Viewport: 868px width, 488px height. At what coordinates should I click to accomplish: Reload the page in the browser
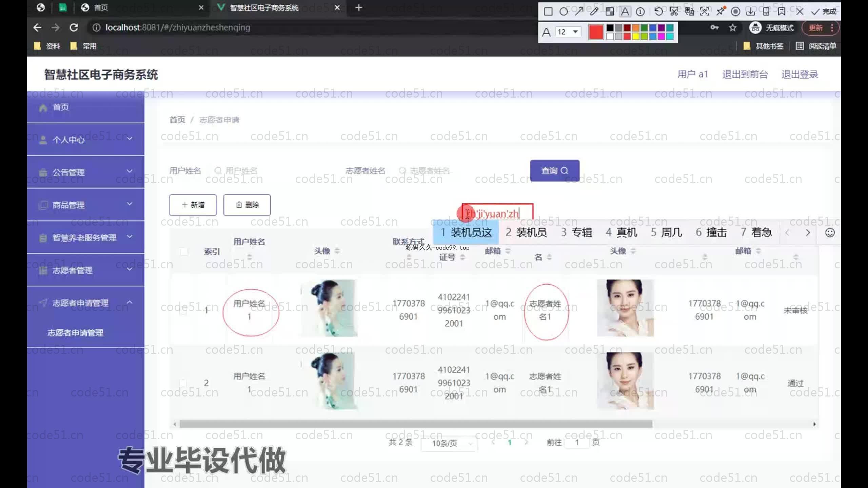coord(74,27)
